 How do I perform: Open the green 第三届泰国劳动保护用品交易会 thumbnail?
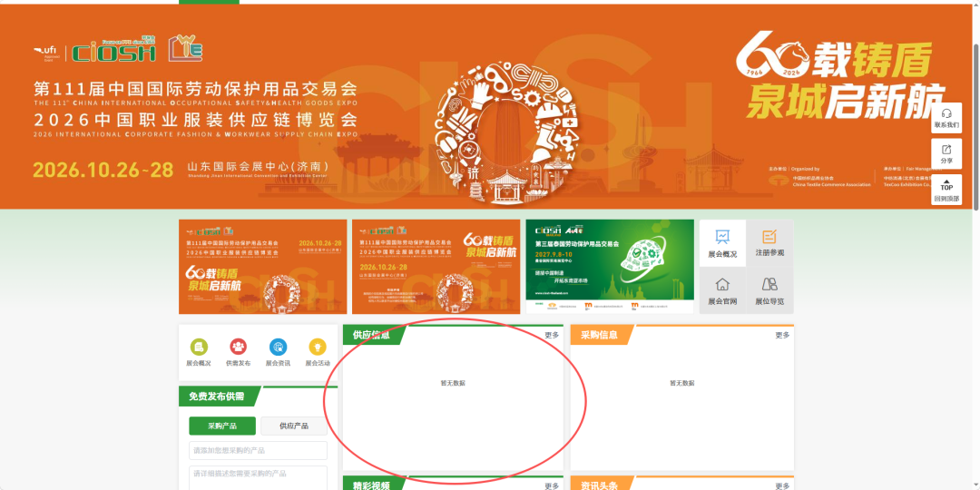[610, 267]
